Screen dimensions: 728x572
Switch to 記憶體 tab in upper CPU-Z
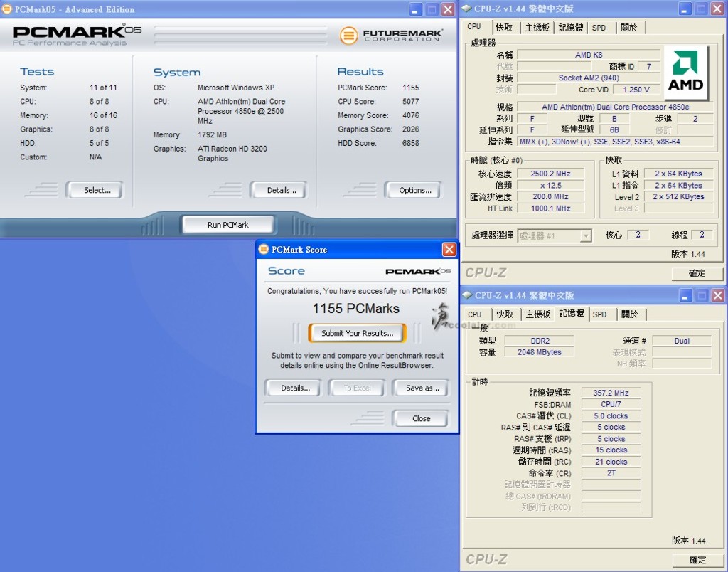coord(571,28)
